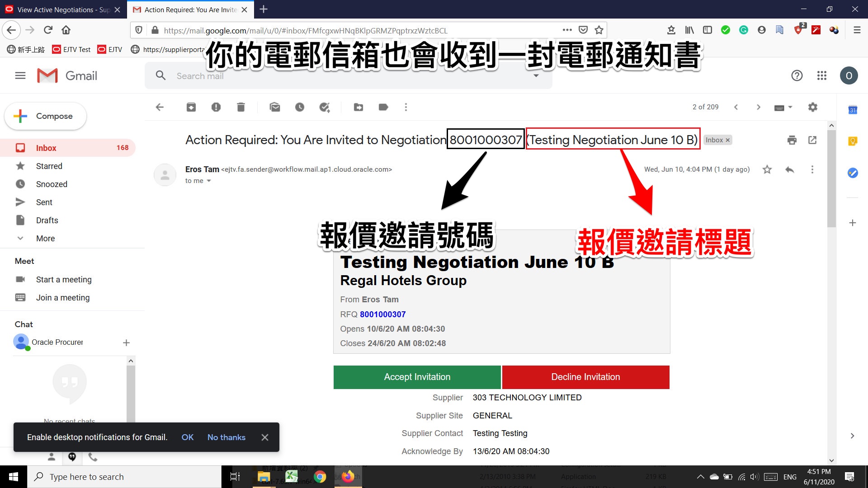Open Gmail main menu hamburger icon
868x488 pixels.
click(x=20, y=75)
